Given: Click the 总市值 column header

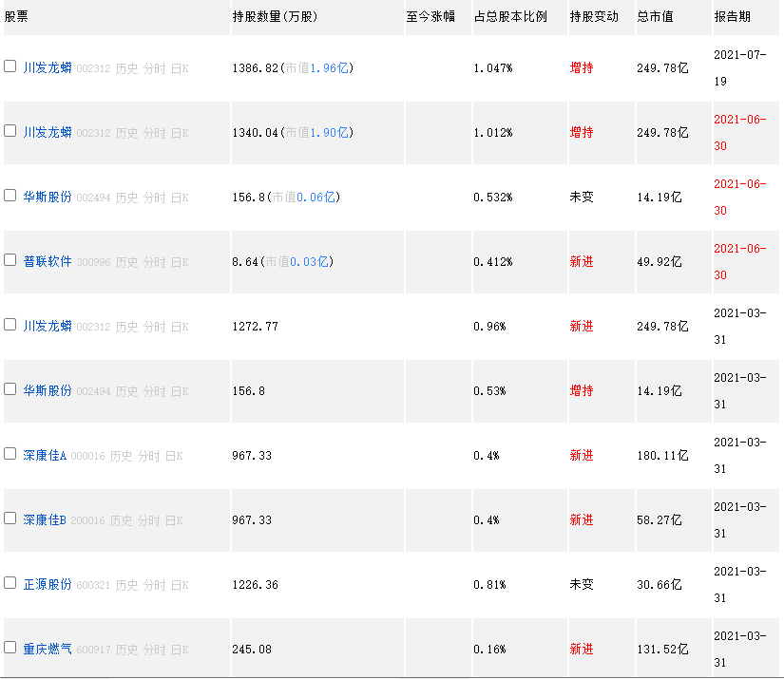Looking at the screenshot, I should tap(655, 16).
